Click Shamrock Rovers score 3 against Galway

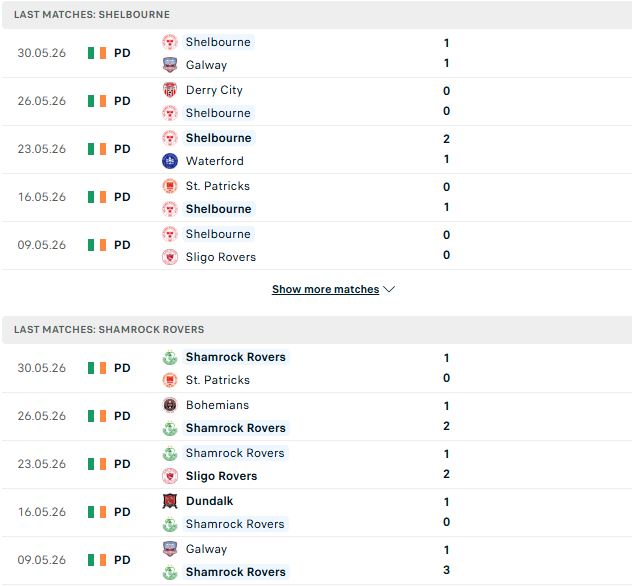click(x=446, y=570)
